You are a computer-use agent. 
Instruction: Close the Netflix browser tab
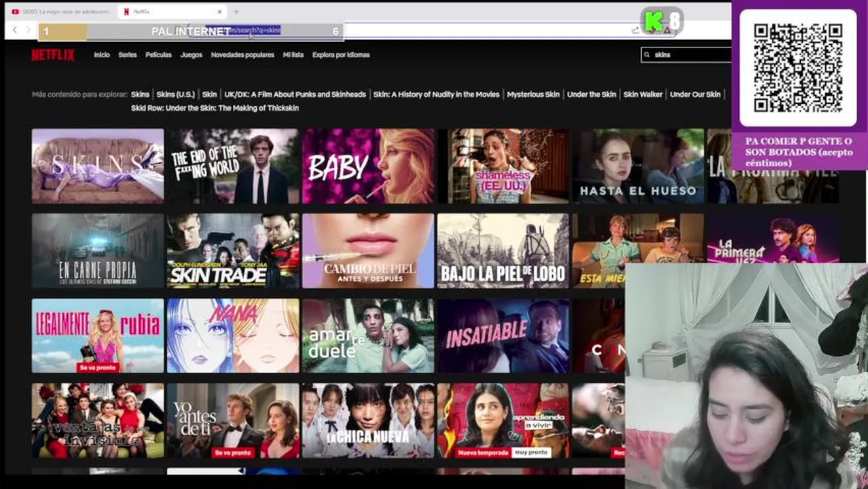coord(219,12)
